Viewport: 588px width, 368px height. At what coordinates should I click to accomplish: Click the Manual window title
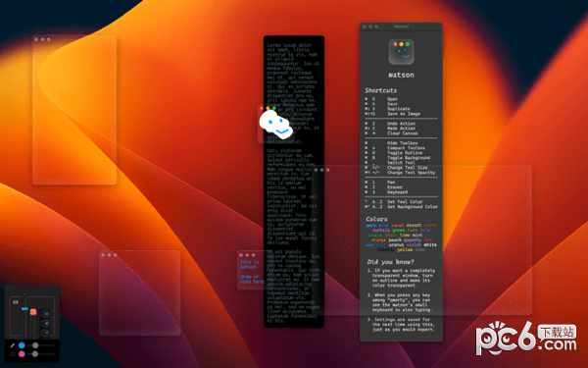pos(401,26)
